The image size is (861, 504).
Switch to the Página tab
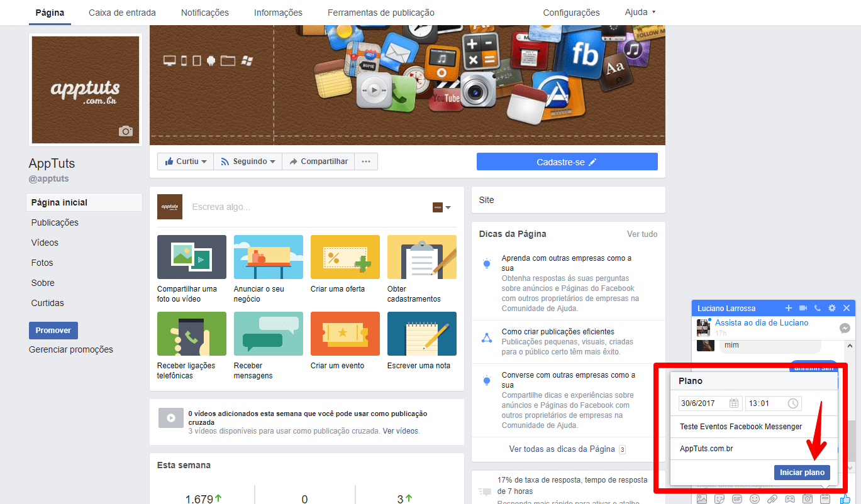pyautogui.click(x=50, y=13)
